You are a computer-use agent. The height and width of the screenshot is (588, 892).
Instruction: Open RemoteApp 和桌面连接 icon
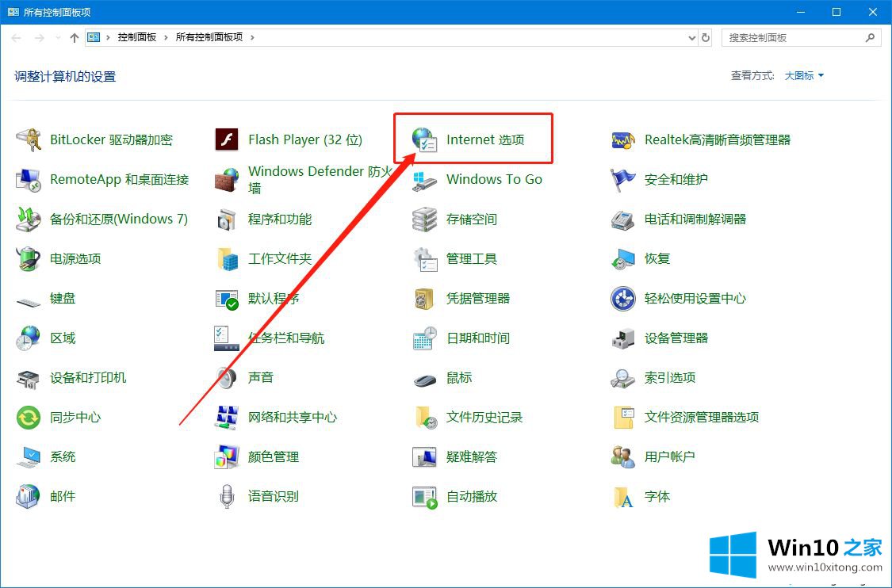(x=29, y=180)
